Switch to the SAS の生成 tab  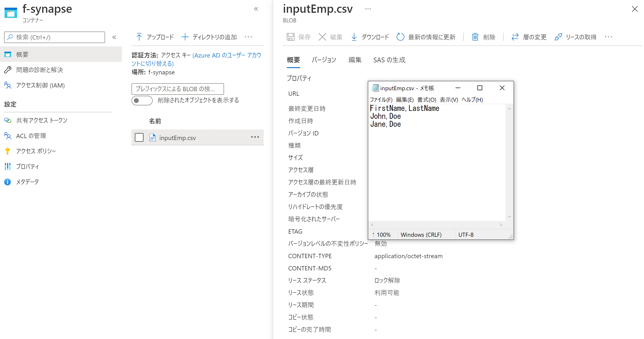(x=389, y=60)
